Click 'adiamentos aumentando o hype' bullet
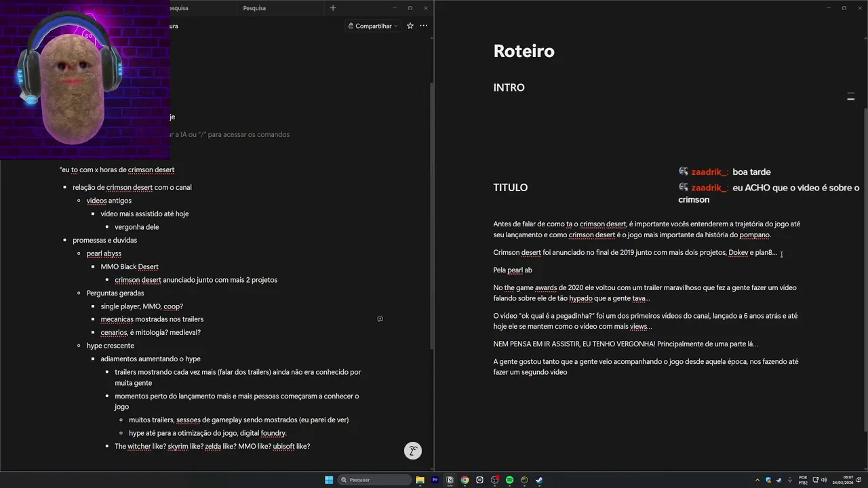The image size is (868, 488). pos(151,359)
